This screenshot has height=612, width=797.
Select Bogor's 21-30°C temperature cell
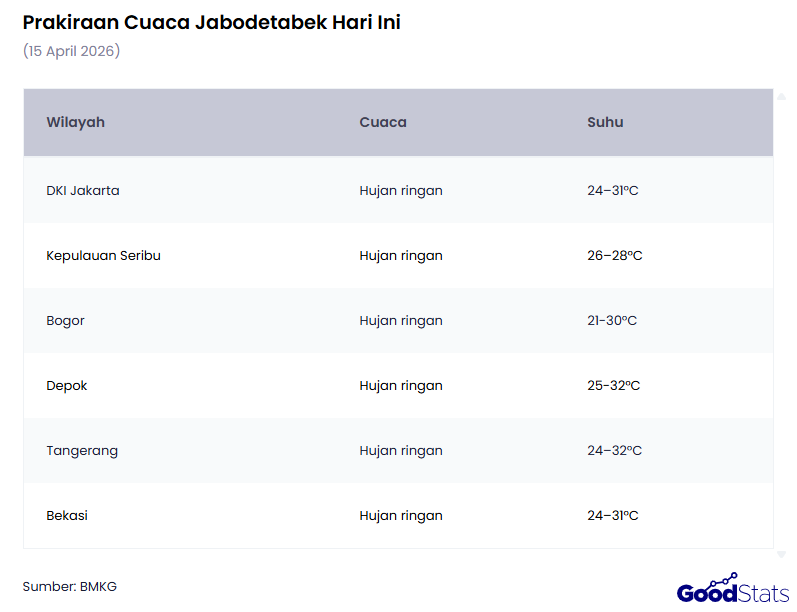[x=612, y=320]
